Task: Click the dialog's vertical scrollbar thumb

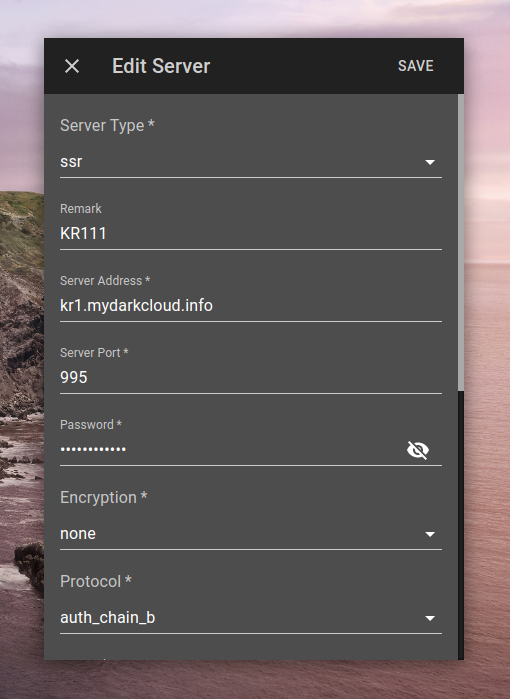Action: coord(461,243)
